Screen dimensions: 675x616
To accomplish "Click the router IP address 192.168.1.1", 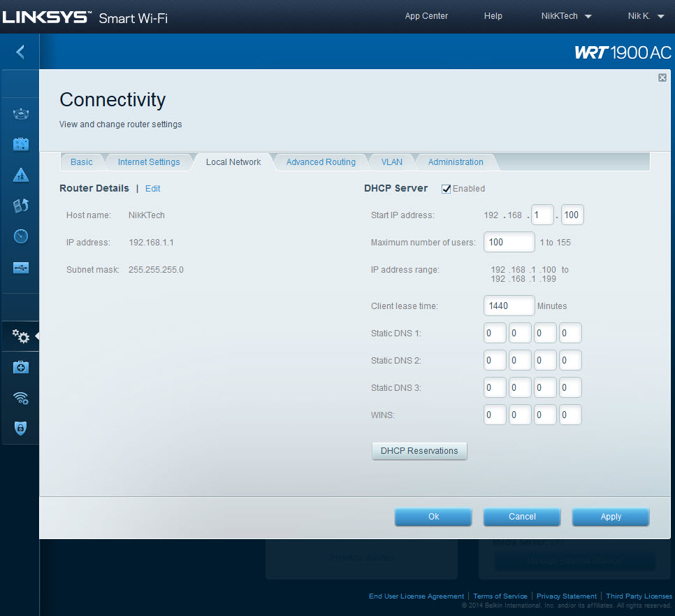I will pyautogui.click(x=151, y=243).
